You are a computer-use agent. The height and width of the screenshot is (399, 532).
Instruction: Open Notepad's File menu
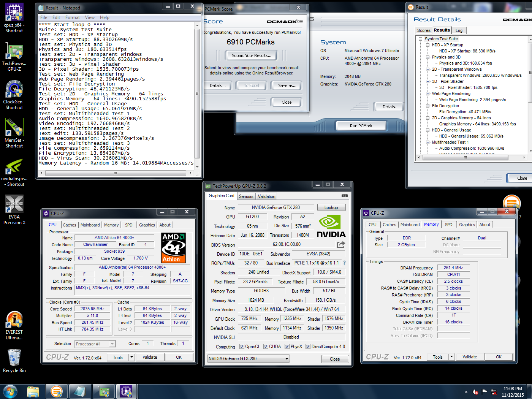coord(44,17)
